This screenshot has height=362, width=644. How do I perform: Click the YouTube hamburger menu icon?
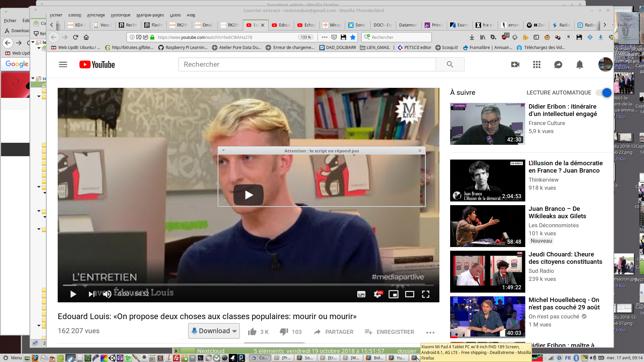tap(63, 64)
